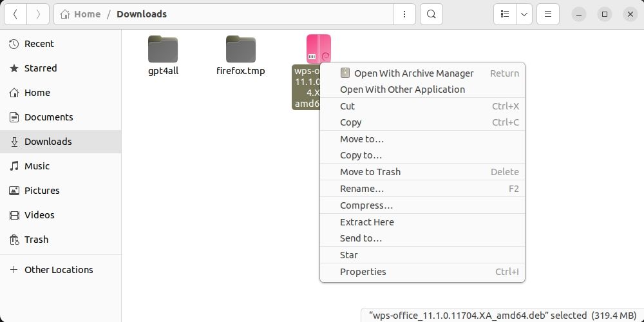644x322 pixels.
Task: Open the gpt4all folder
Action: point(163,50)
